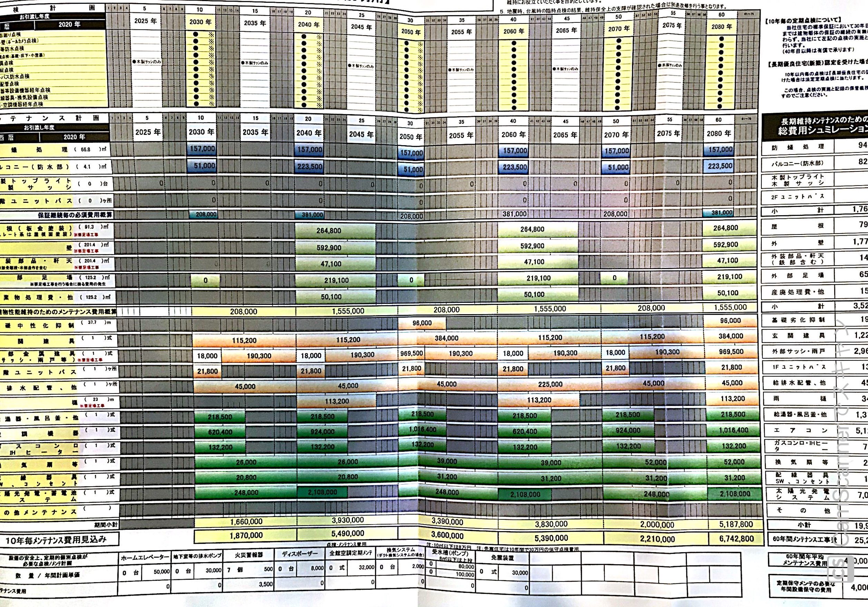Viewport: 868px width, 607px height.
Task: Click the water tank price 100,000
Action: [x=465, y=575]
